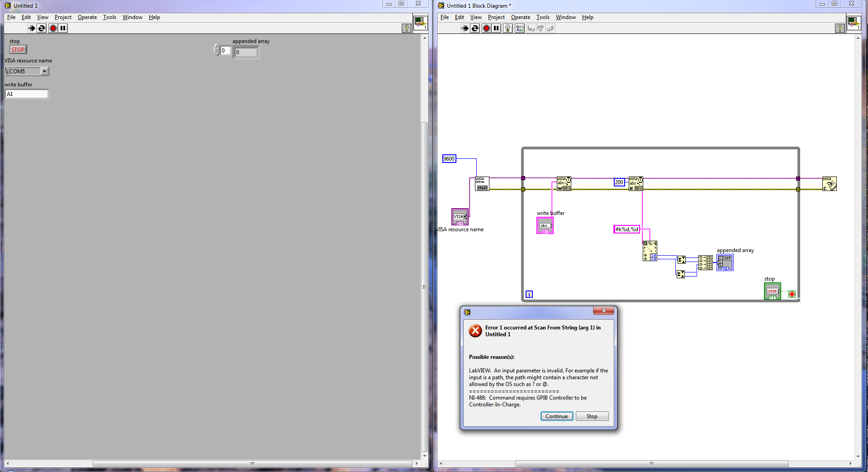Select the VISA Read node

pyautogui.click(x=636, y=184)
